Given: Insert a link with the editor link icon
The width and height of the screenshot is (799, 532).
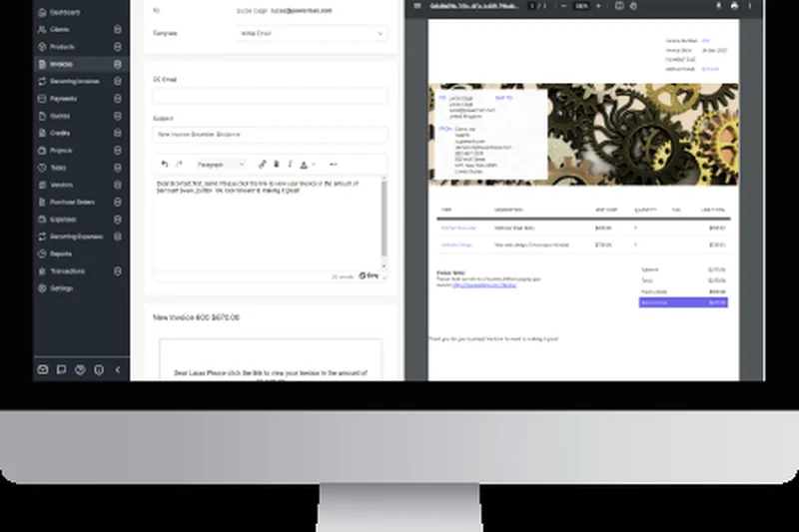Looking at the screenshot, I should click(263, 164).
